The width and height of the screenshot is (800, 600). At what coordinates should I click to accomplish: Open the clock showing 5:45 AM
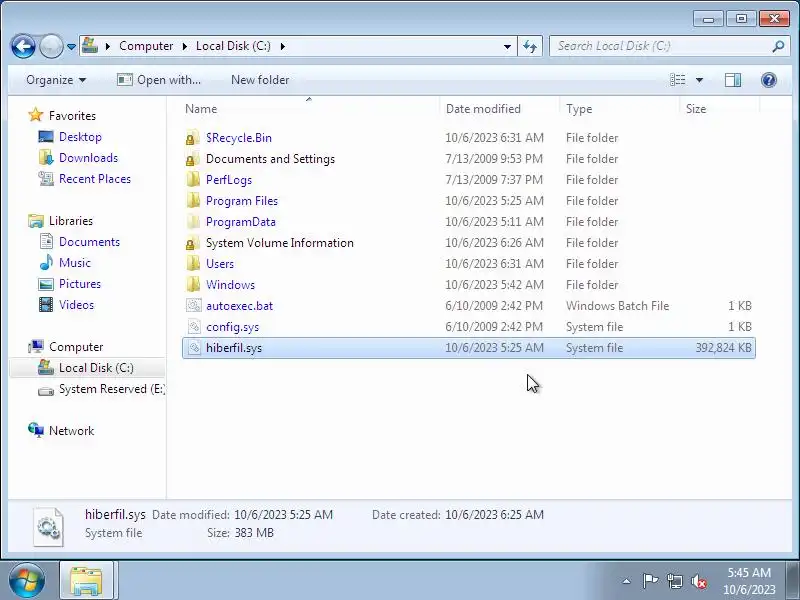tap(749, 581)
